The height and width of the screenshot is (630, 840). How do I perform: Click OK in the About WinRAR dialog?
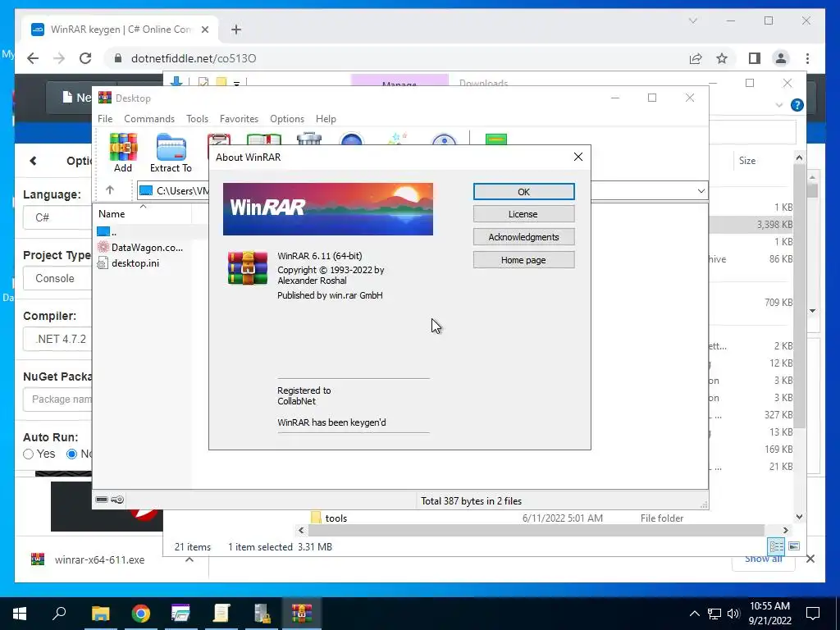(x=523, y=191)
